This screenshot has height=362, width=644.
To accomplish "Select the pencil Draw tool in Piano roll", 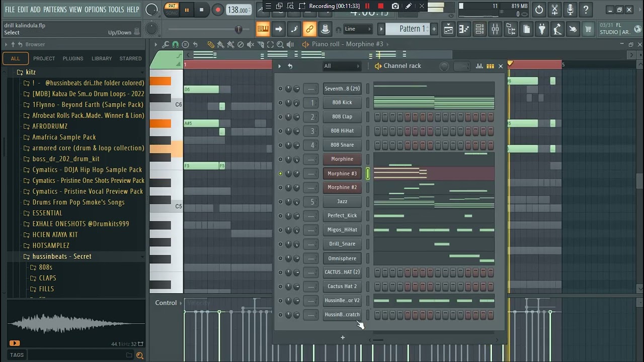I will pyautogui.click(x=211, y=44).
